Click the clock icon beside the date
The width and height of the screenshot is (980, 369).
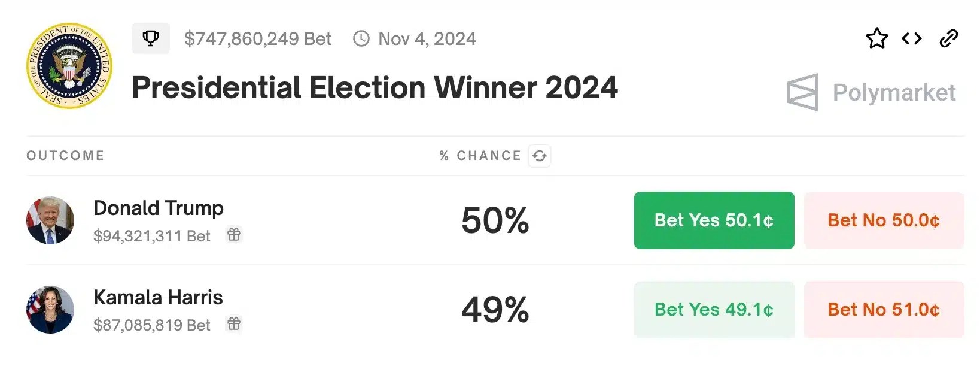coord(361,39)
